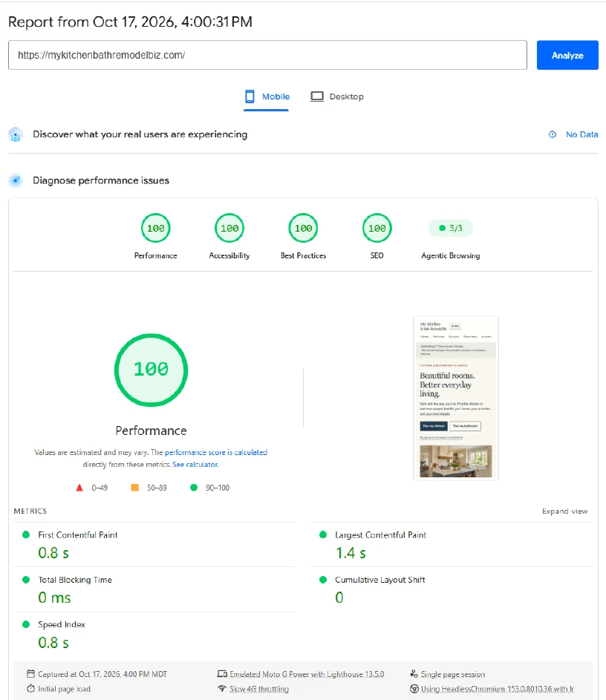Click the Analyze button
Viewport: 606px width, 700px height.
pos(567,55)
